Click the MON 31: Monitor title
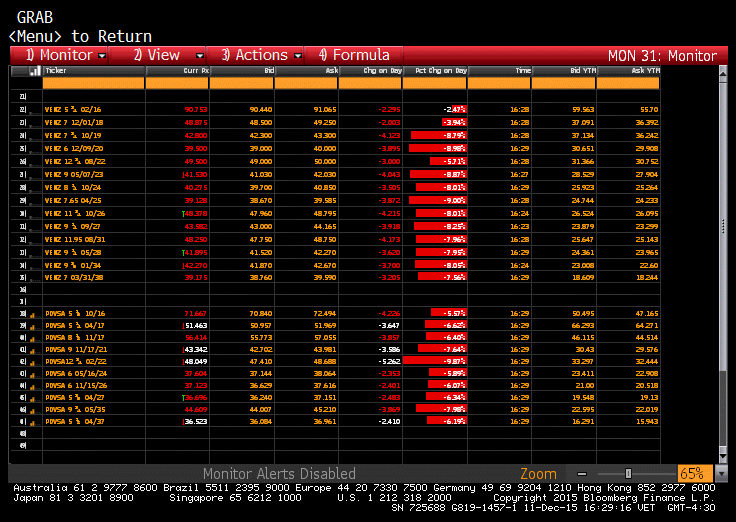The height and width of the screenshot is (522, 736). (x=662, y=56)
